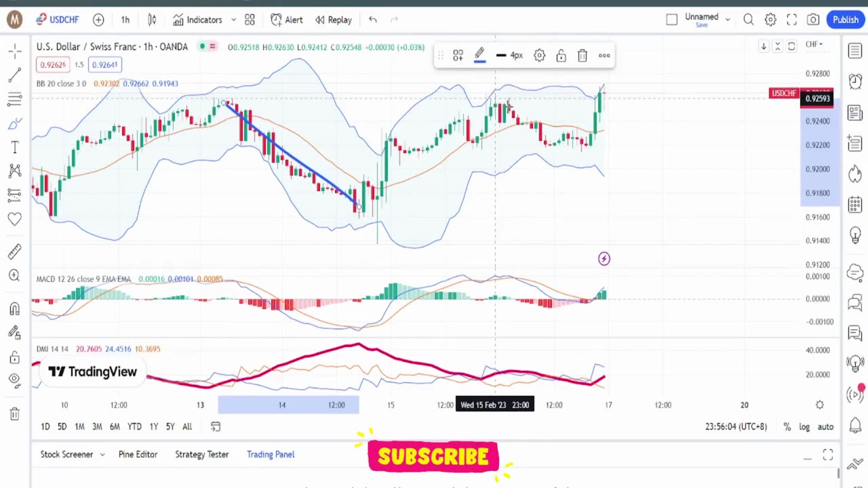This screenshot has height=488, width=868.
Task: Open the news panel icon
Action: pyautogui.click(x=855, y=113)
